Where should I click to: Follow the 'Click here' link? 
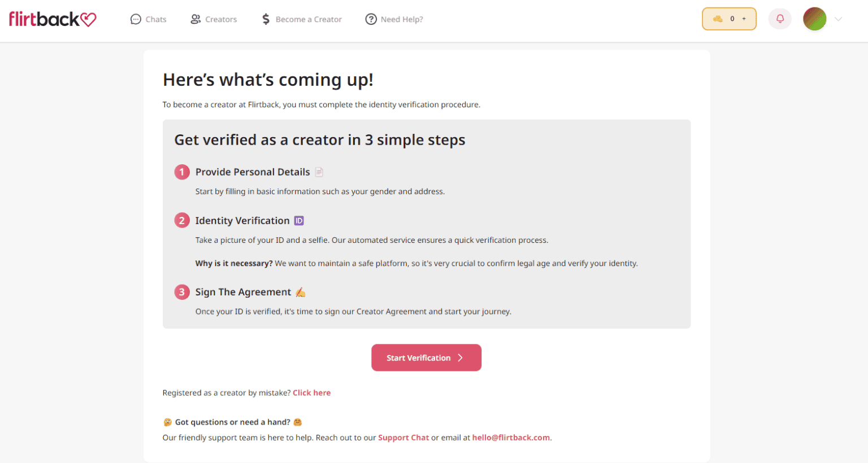point(311,393)
